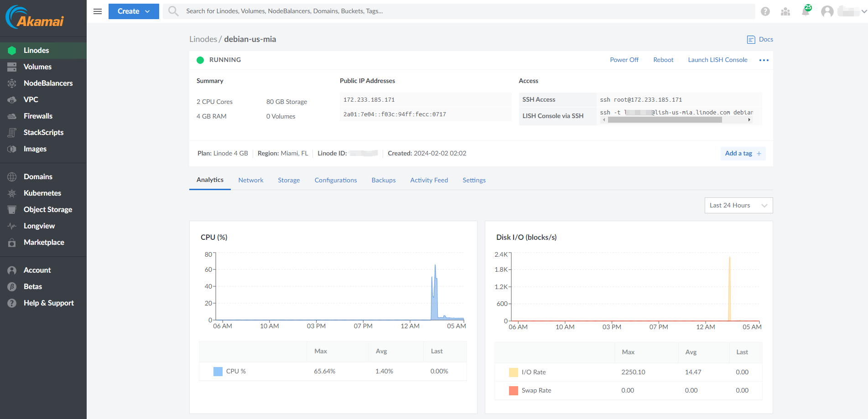Toggle the I/O Rate legend swatch
Image resolution: width=868 pixels, height=419 pixels.
point(514,372)
